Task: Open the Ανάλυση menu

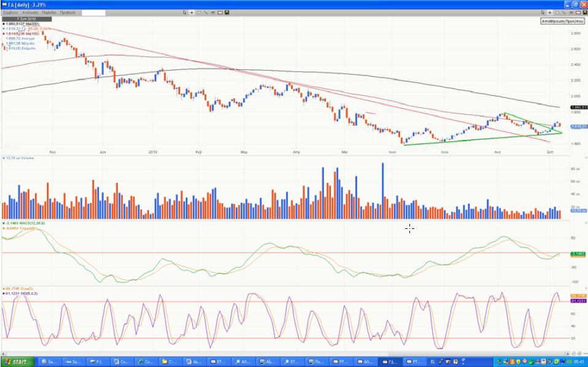Action: click(x=29, y=12)
